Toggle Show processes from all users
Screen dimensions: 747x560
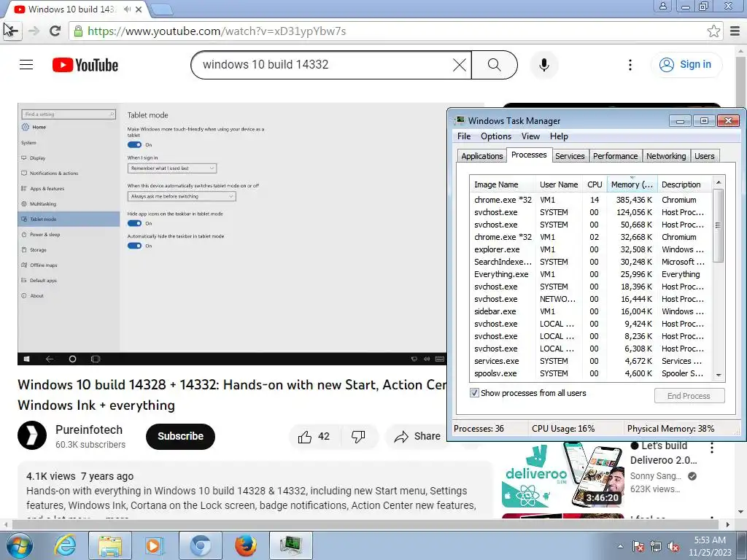(474, 393)
